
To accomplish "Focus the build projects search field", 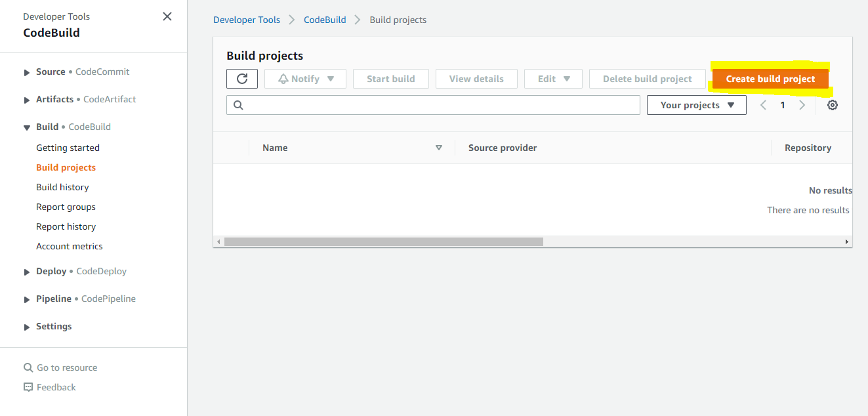I will click(x=433, y=105).
